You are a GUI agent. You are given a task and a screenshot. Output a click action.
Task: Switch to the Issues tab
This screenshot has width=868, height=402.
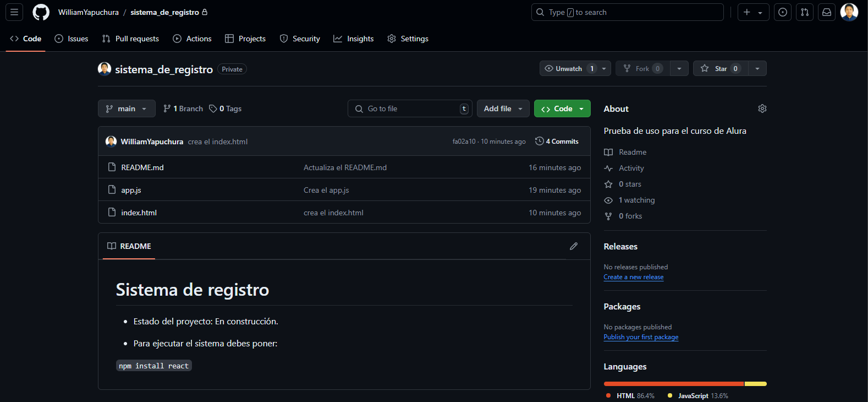tap(72, 39)
